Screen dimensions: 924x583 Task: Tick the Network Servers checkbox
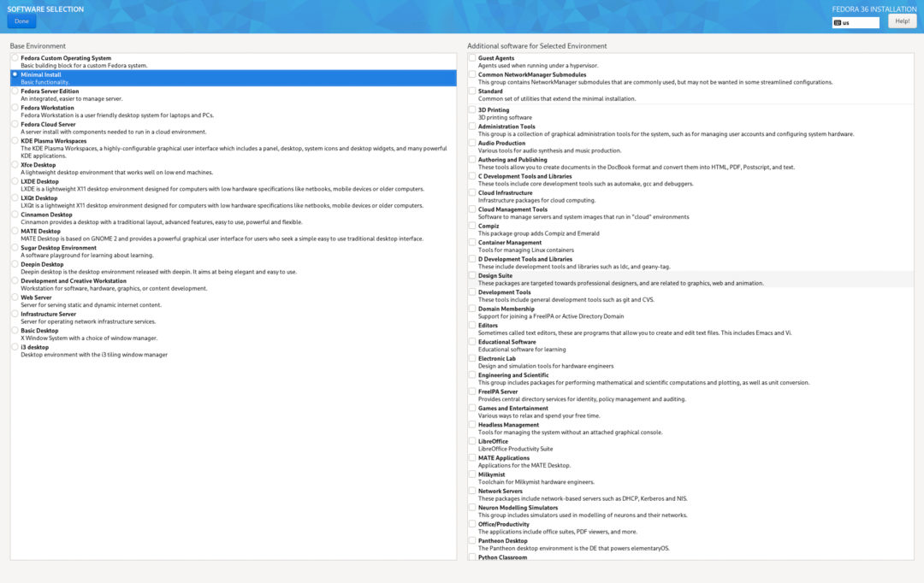pyautogui.click(x=472, y=490)
